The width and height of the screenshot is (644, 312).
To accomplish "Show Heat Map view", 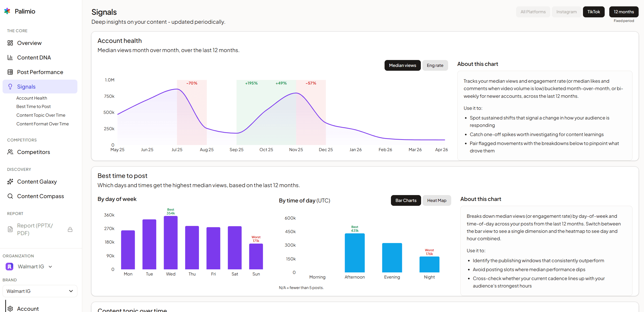I will pos(437,200).
